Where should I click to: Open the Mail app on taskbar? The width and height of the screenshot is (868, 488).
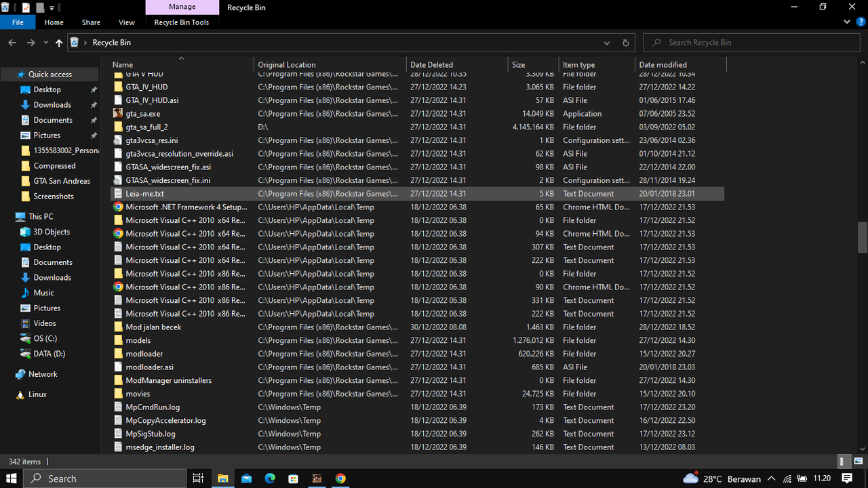[x=246, y=479]
